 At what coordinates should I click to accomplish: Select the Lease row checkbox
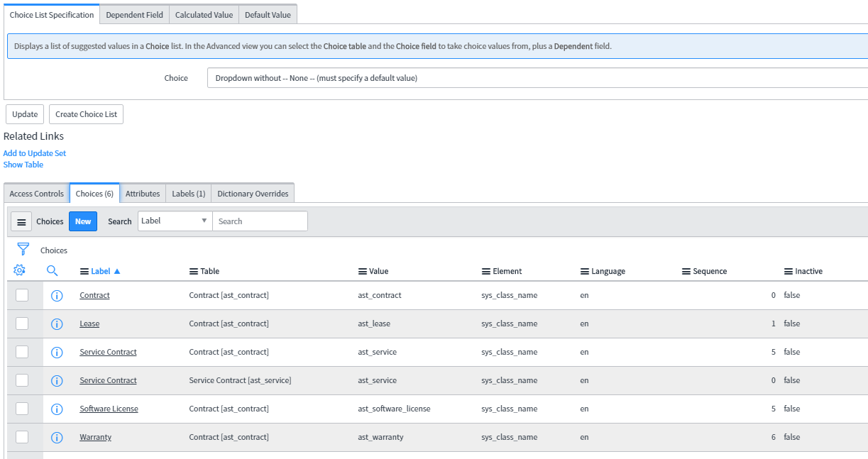tap(22, 323)
